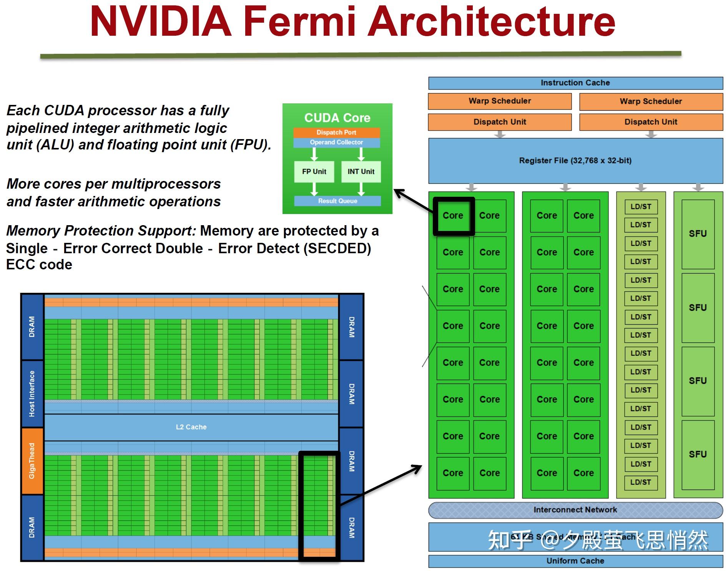The image size is (728, 571).
Task: Click the left Warp Scheduler block
Action: tap(500, 101)
